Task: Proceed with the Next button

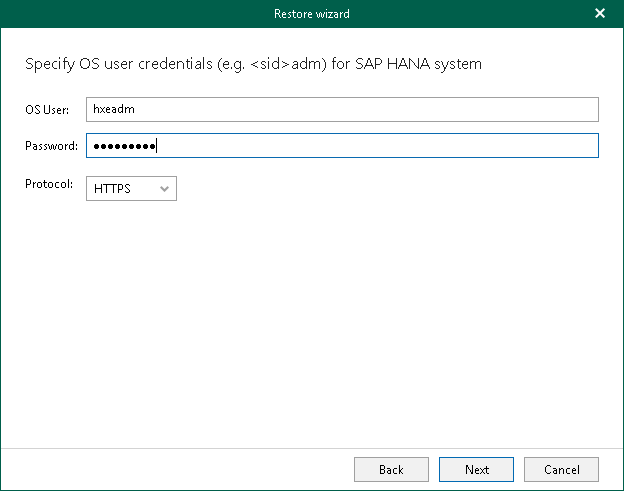Action: [x=476, y=469]
